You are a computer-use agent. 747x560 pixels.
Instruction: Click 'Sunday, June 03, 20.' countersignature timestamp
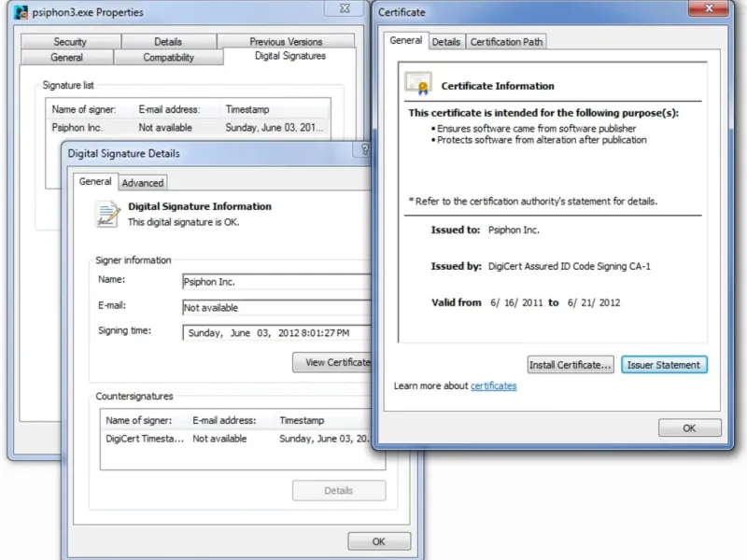click(324, 439)
